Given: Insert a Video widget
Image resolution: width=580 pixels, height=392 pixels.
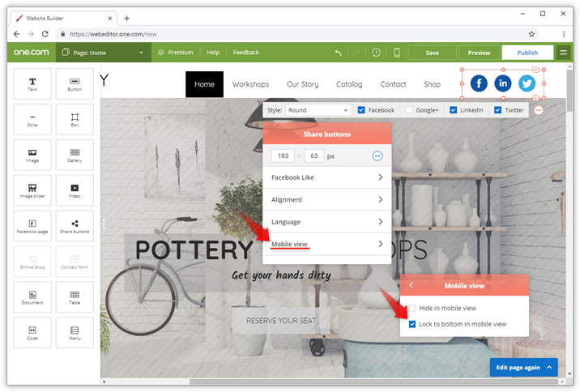Looking at the screenshot, I should [75, 190].
